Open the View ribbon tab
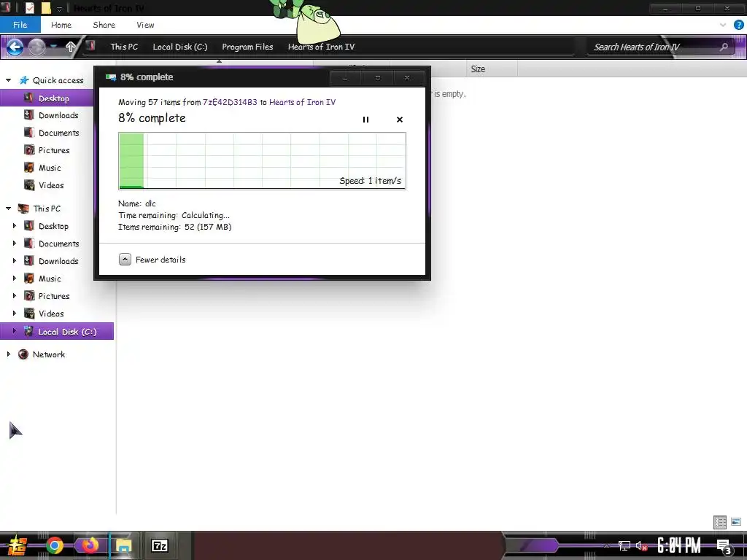Screen dimensions: 747x560 click(x=145, y=25)
